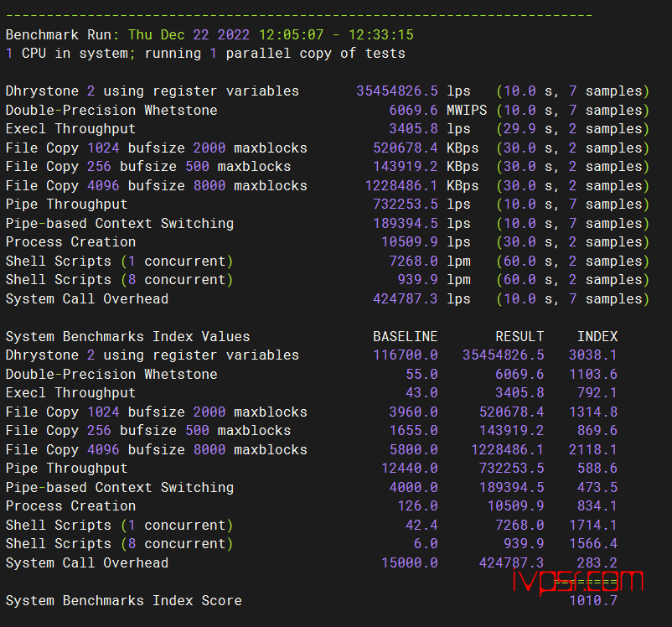Click 'Double-Precision Whetstone' in the top results list
672x627 pixels.
tap(111, 110)
